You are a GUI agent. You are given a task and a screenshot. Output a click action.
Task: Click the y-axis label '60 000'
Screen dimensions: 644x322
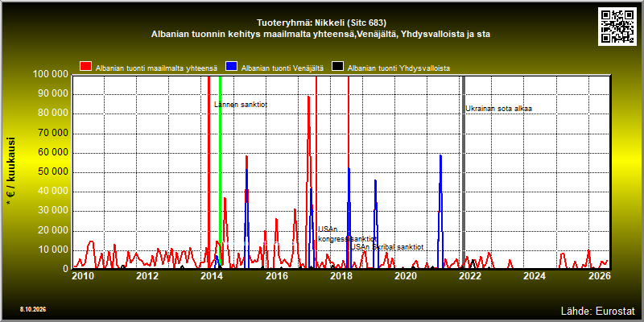(52, 153)
